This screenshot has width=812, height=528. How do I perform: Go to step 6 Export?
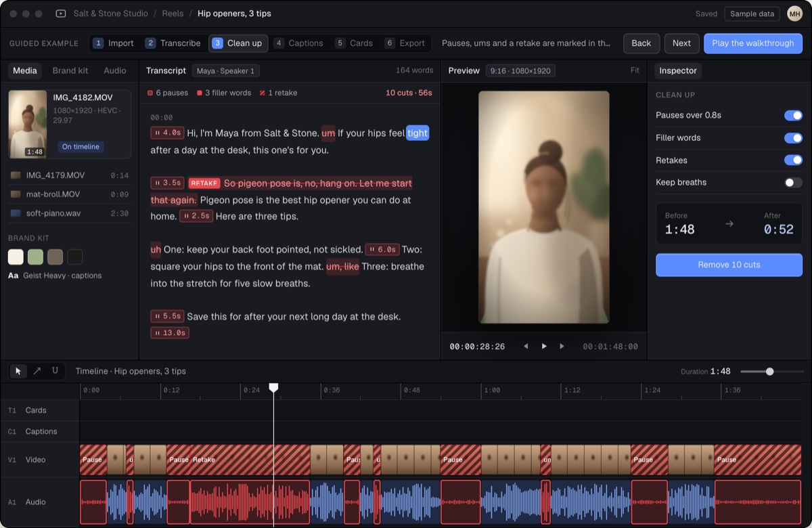(x=405, y=43)
